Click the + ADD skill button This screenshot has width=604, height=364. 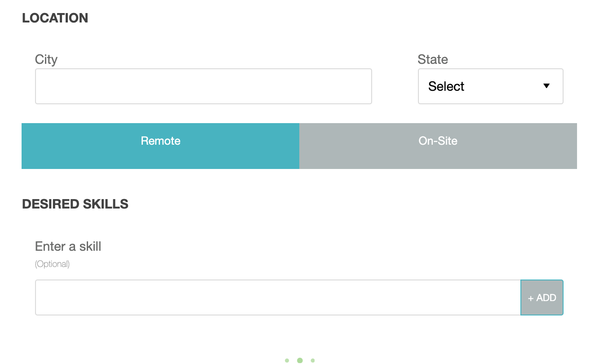point(542,297)
